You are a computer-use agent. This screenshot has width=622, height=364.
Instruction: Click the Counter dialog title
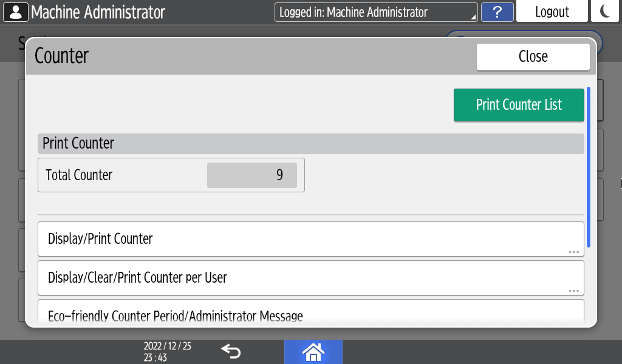(x=61, y=56)
